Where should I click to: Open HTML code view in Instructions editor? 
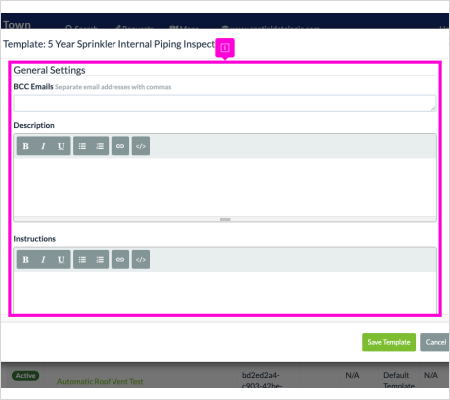click(141, 259)
